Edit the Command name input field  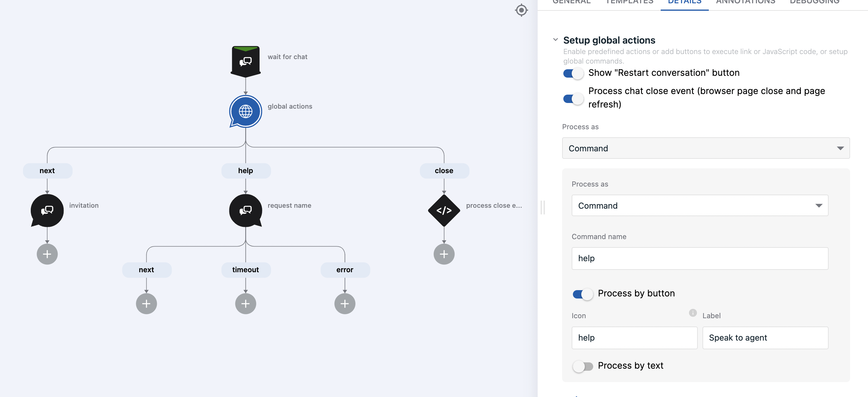coord(700,258)
